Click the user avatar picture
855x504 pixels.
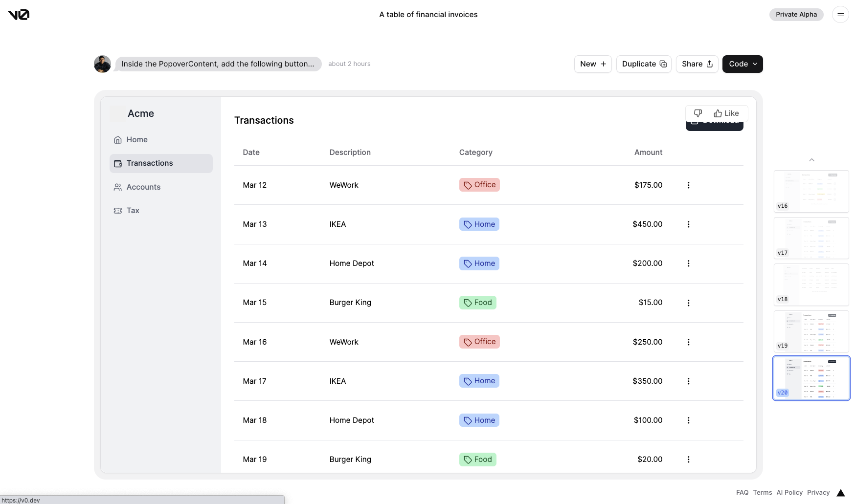click(x=102, y=64)
